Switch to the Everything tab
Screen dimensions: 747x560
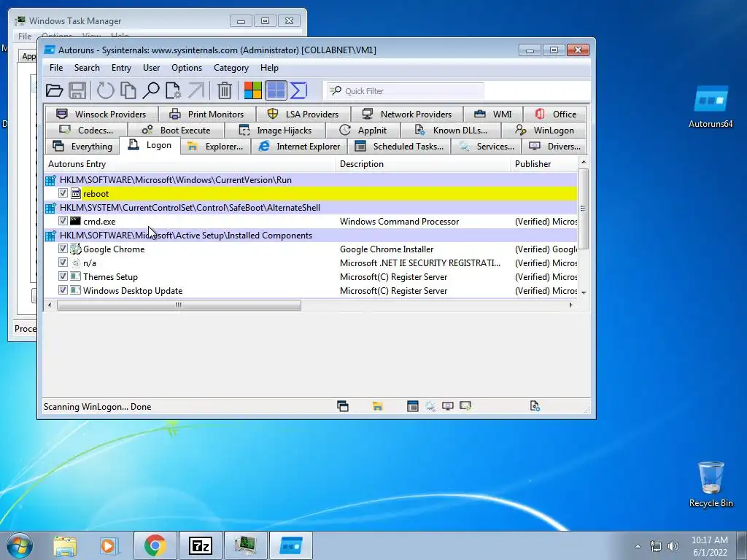82,146
